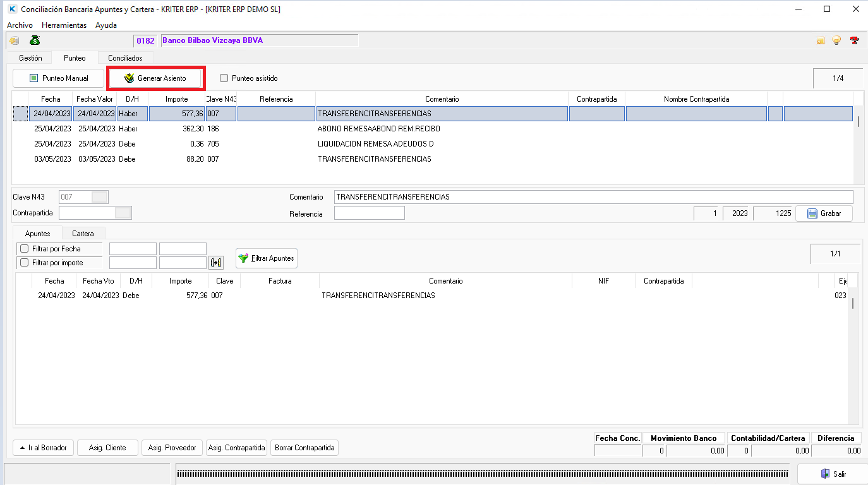Click the 88,20 amount cell
The image size is (868, 485).
click(176, 159)
